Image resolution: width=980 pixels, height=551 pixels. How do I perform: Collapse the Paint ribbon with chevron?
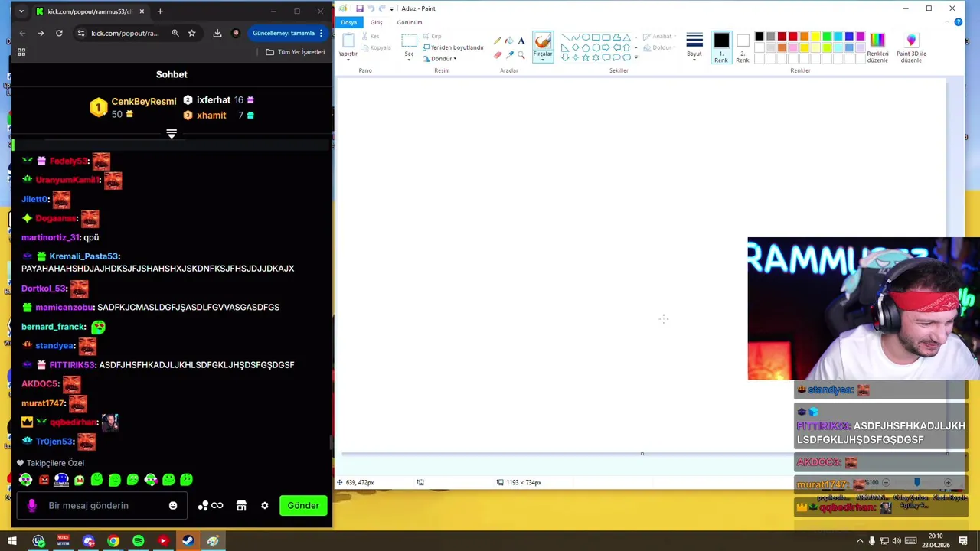pos(948,22)
